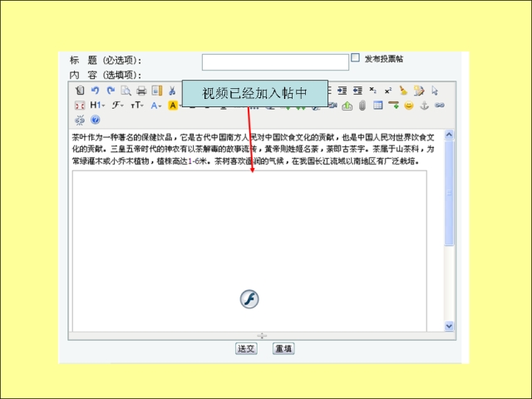Click the insert table icon
Viewport: 532px width, 399px height.
coord(377,106)
